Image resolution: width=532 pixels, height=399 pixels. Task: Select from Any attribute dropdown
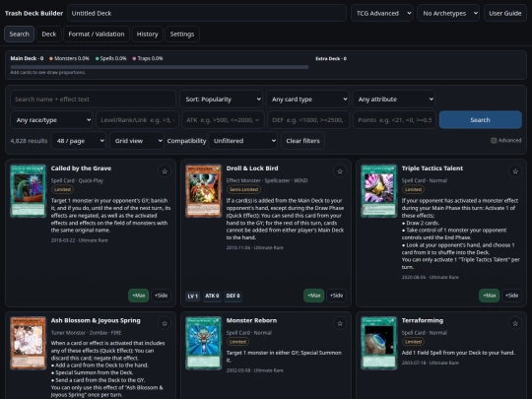point(394,100)
